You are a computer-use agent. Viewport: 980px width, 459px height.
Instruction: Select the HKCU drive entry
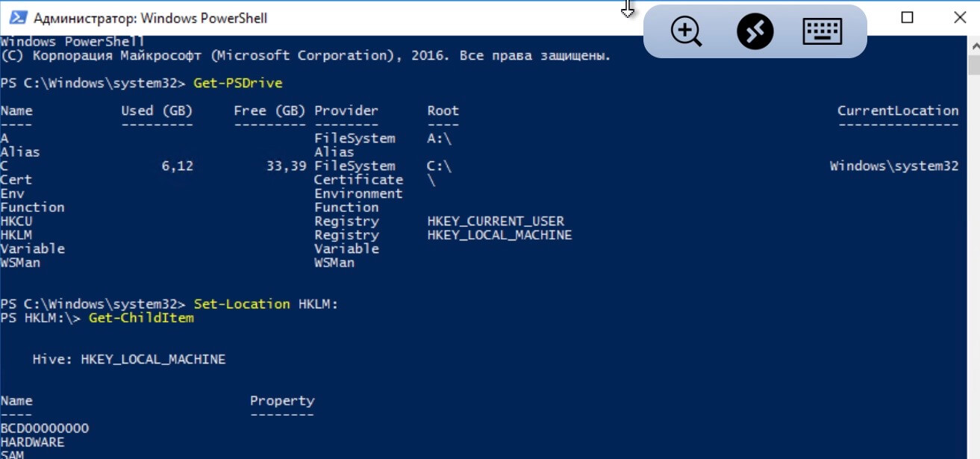tap(16, 221)
